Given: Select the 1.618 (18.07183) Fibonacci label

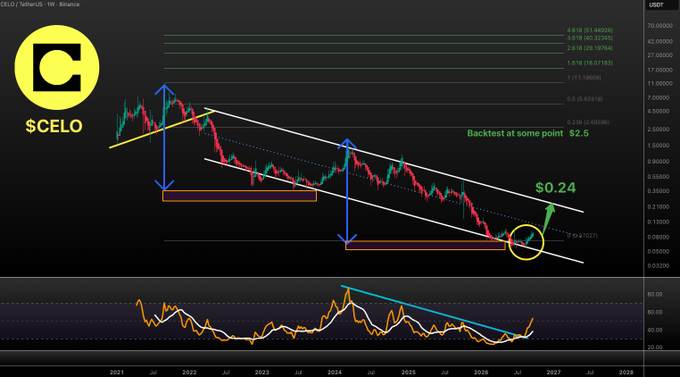Looking at the screenshot, I should [590, 63].
